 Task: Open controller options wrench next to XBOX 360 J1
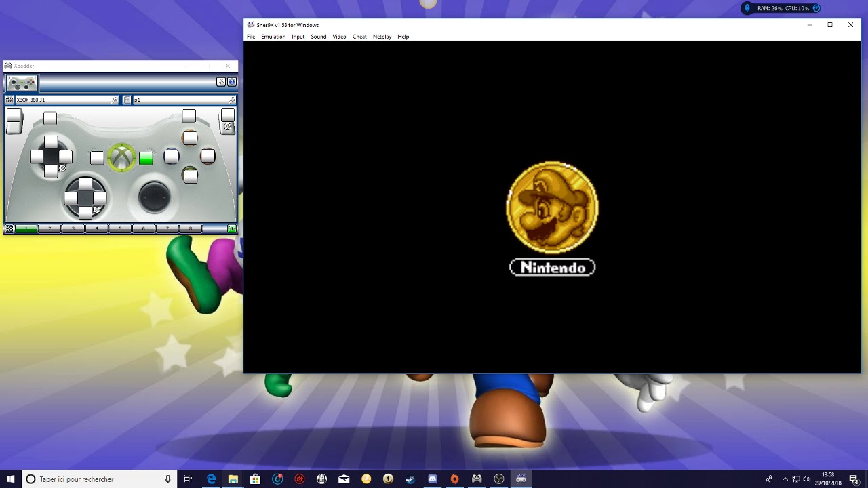click(x=115, y=100)
